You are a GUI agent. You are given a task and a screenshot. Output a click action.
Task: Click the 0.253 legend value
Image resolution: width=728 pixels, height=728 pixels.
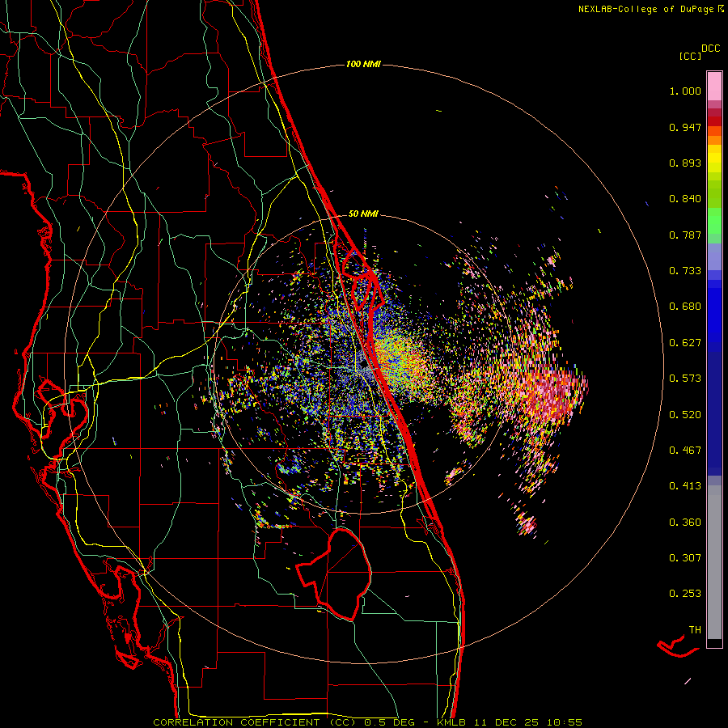point(685,594)
